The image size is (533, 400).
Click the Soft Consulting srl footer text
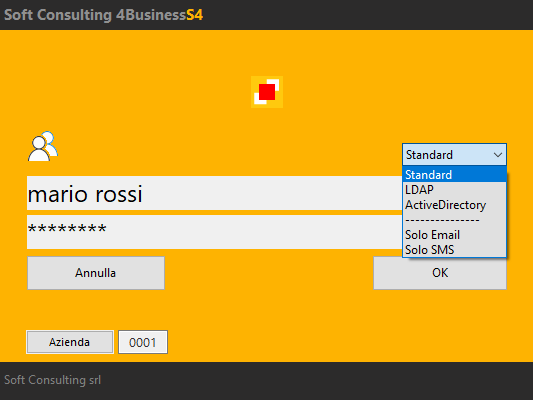pyautogui.click(x=52, y=380)
